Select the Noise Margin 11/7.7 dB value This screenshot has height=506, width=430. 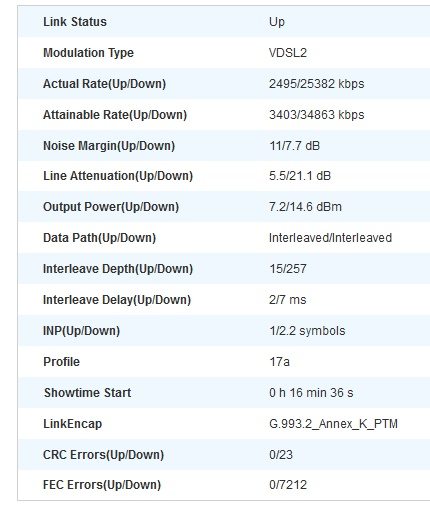click(x=294, y=146)
